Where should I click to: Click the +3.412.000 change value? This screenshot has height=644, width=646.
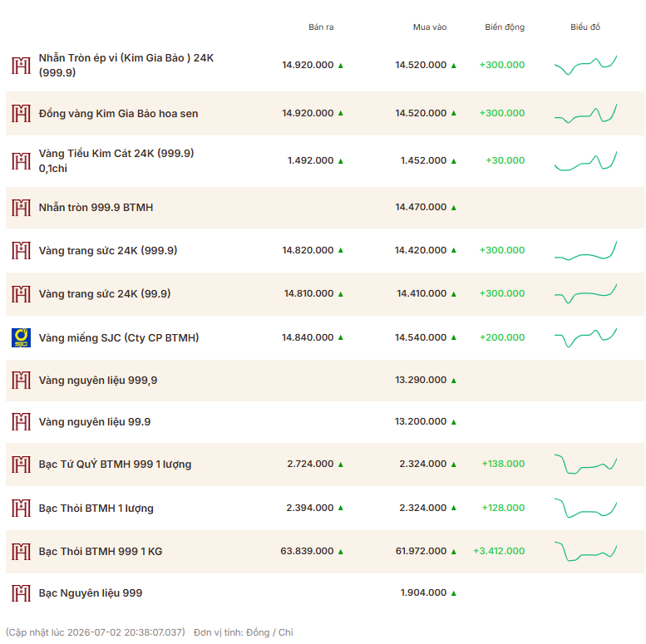click(499, 551)
